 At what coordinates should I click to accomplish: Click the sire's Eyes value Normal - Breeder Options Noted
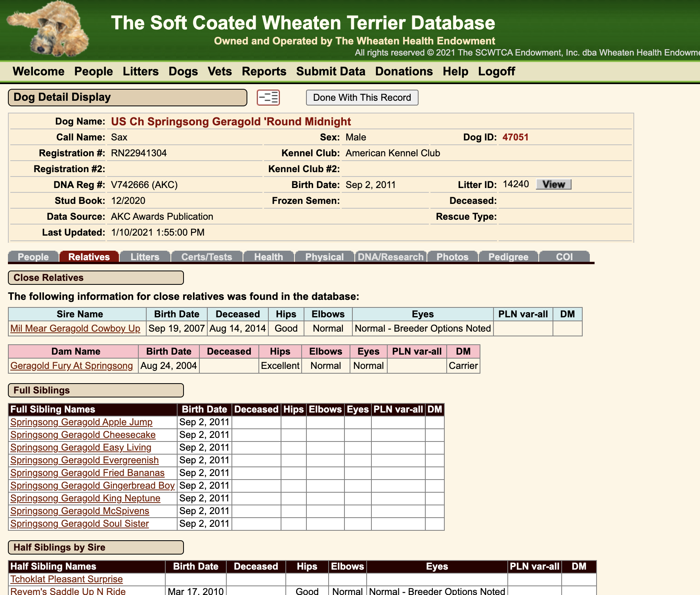coord(423,328)
